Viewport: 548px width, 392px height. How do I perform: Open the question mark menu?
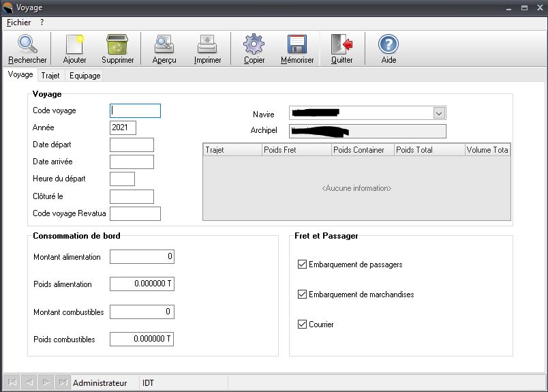pyautogui.click(x=42, y=22)
